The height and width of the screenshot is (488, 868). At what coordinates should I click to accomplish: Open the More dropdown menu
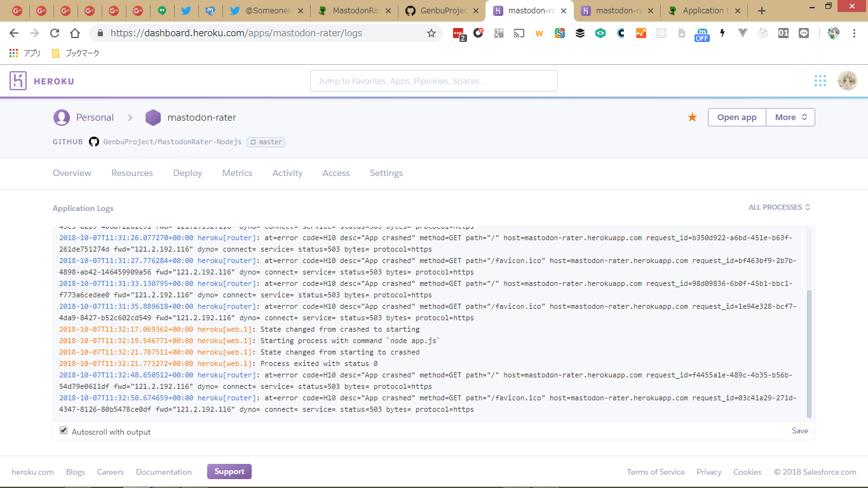(790, 118)
